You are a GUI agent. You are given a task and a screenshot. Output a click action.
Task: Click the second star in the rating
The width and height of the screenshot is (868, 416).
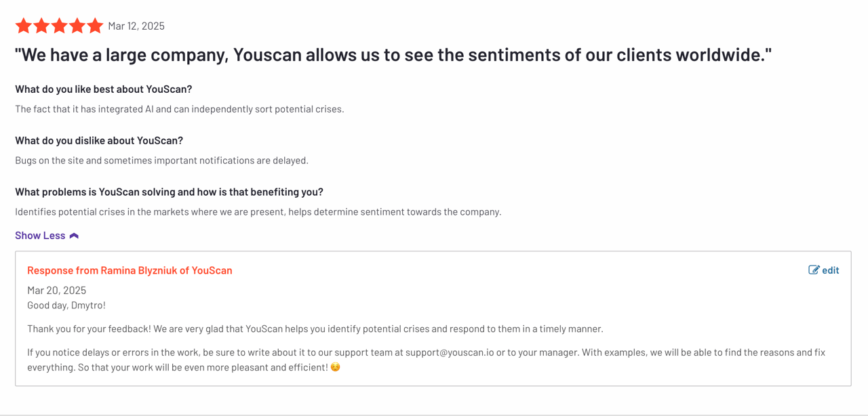click(41, 26)
